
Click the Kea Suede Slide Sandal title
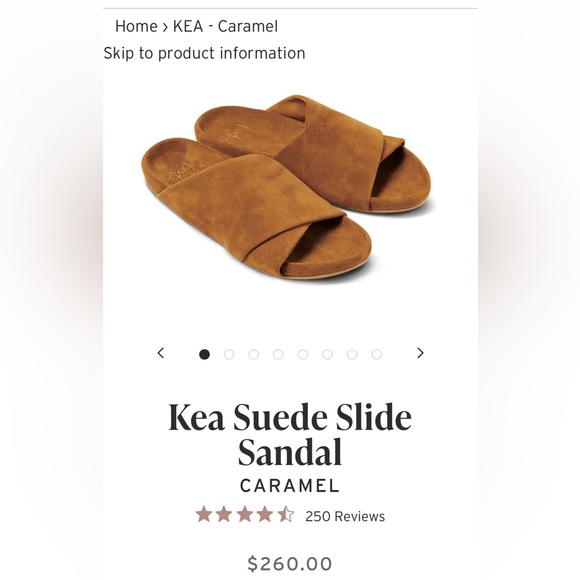click(x=290, y=434)
